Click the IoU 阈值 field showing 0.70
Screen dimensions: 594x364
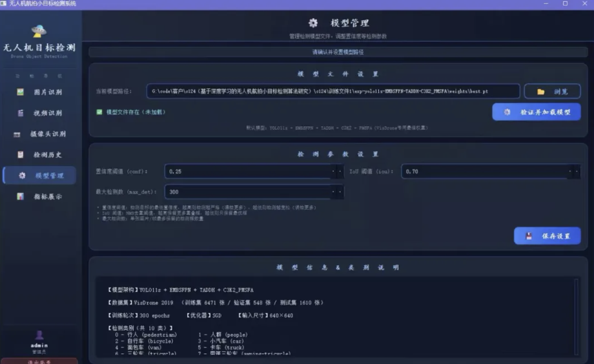pyautogui.click(x=491, y=171)
